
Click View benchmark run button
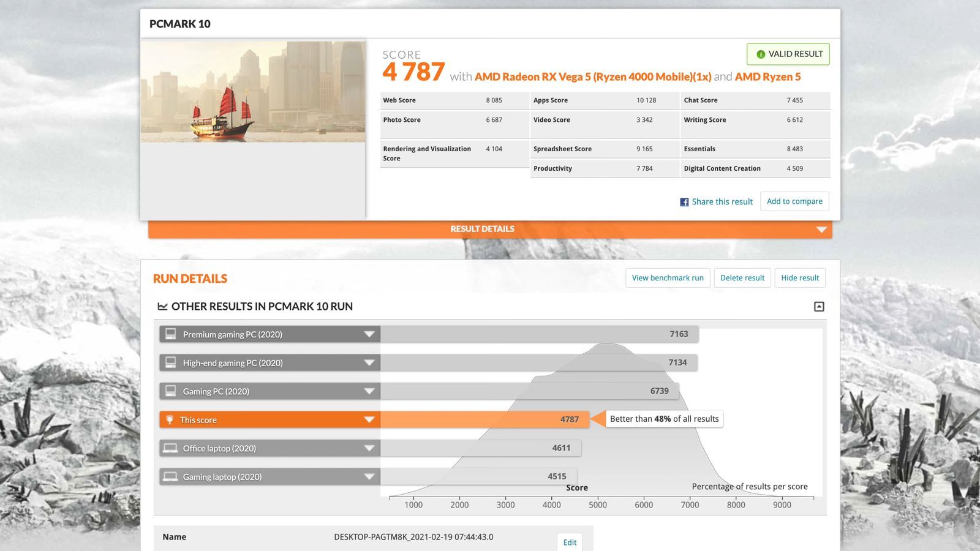click(x=668, y=278)
